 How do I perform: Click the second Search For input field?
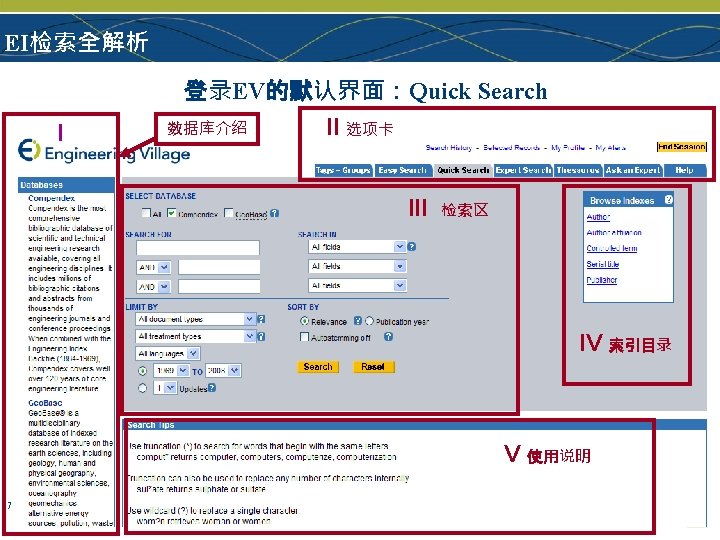coord(219,267)
